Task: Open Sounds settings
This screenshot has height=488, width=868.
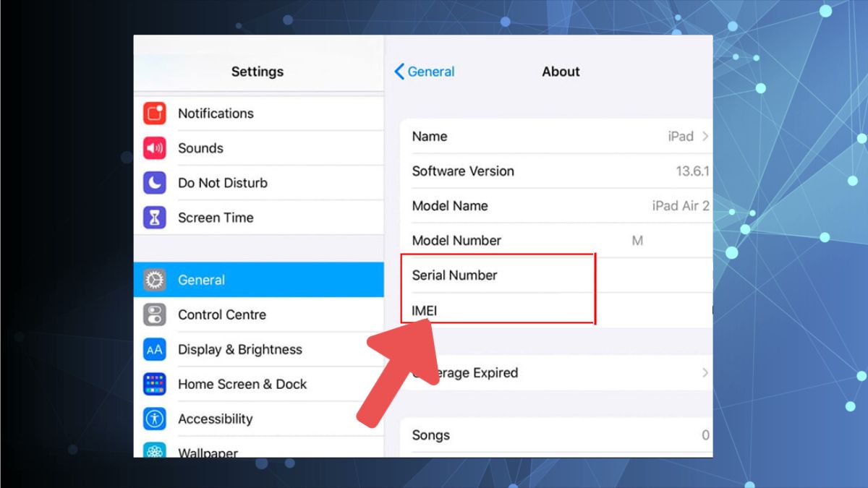Action: point(259,148)
